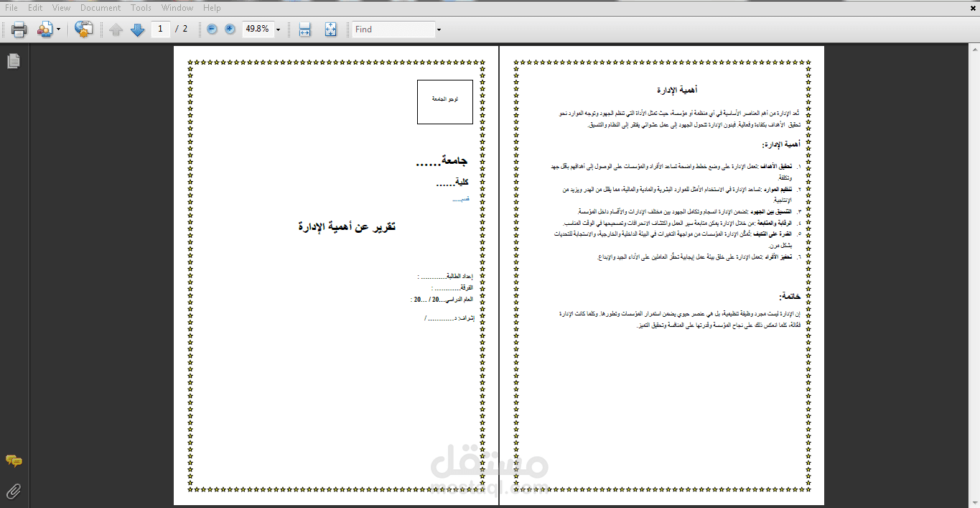Open the Help menu
This screenshot has height=508, width=980.
coord(212,8)
